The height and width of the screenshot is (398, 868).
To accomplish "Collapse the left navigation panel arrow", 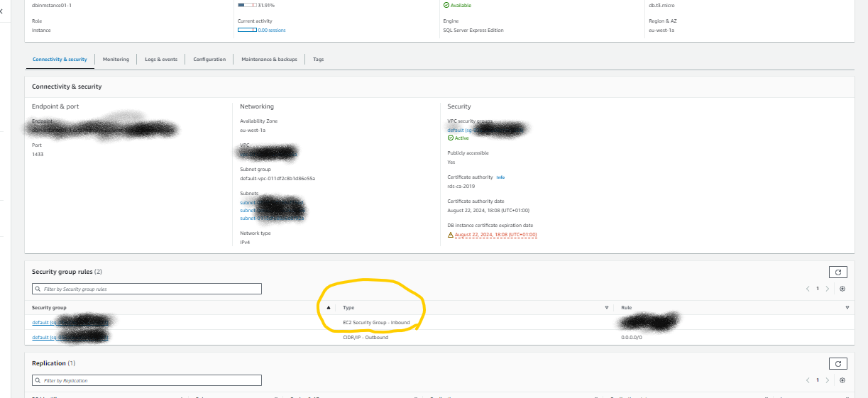I will [x=2, y=11].
